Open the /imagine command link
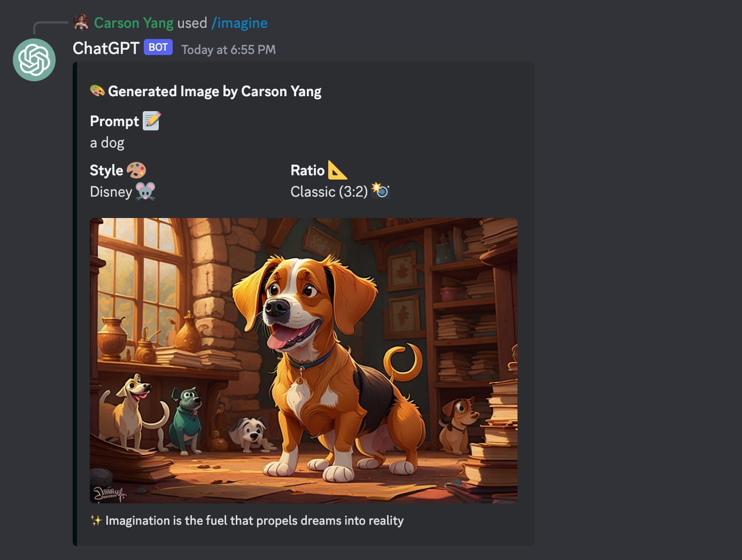 (x=239, y=23)
